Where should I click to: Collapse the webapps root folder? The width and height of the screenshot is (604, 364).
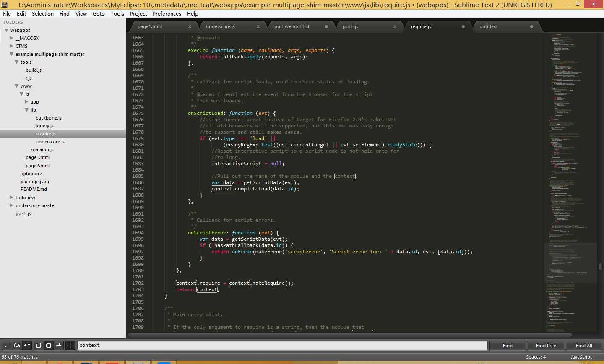click(6, 30)
